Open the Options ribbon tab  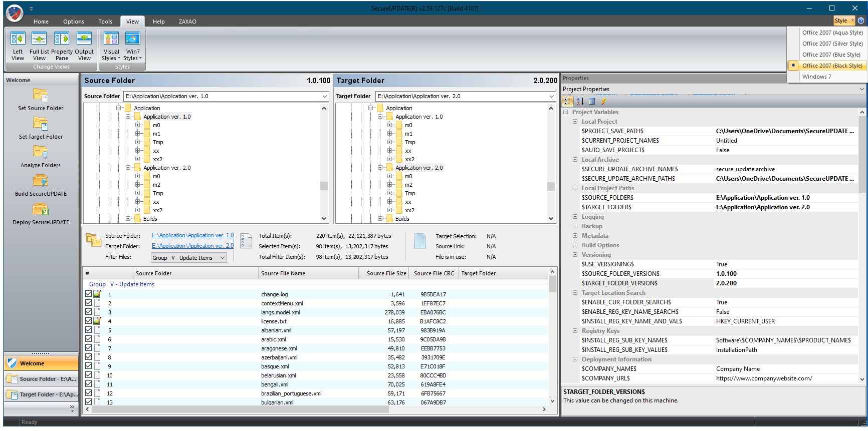[74, 22]
